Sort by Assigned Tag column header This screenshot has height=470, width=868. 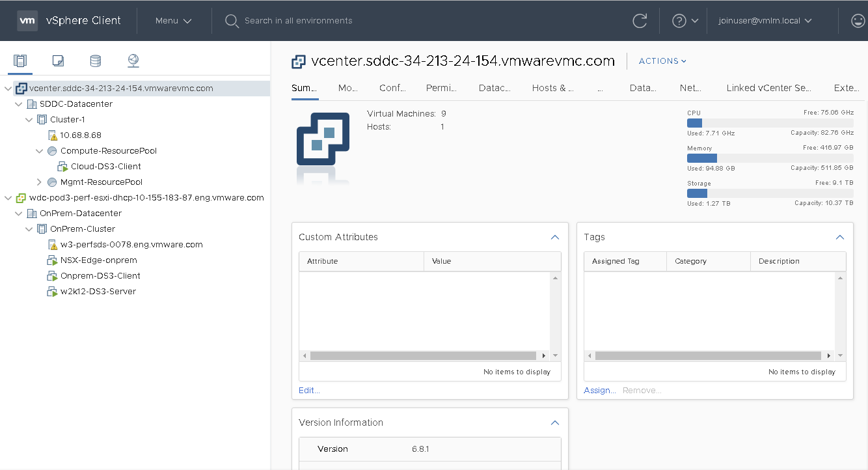[x=625, y=262]
